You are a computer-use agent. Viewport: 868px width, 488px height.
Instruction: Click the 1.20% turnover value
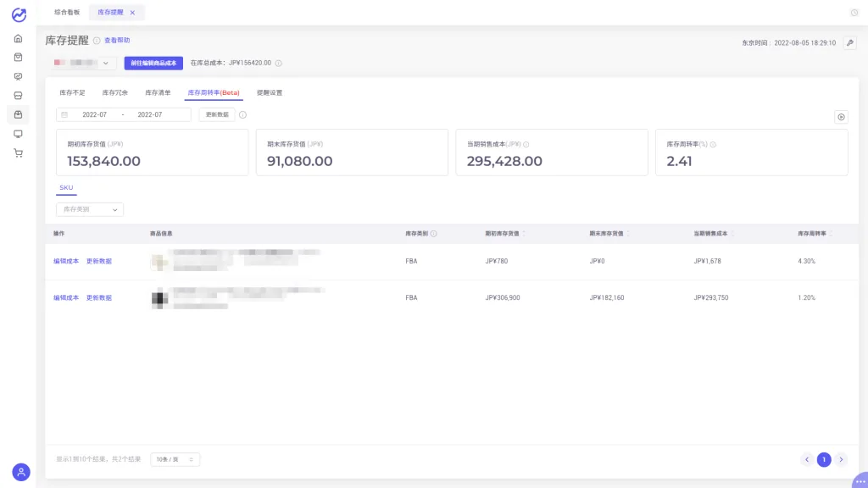point(807,297)
